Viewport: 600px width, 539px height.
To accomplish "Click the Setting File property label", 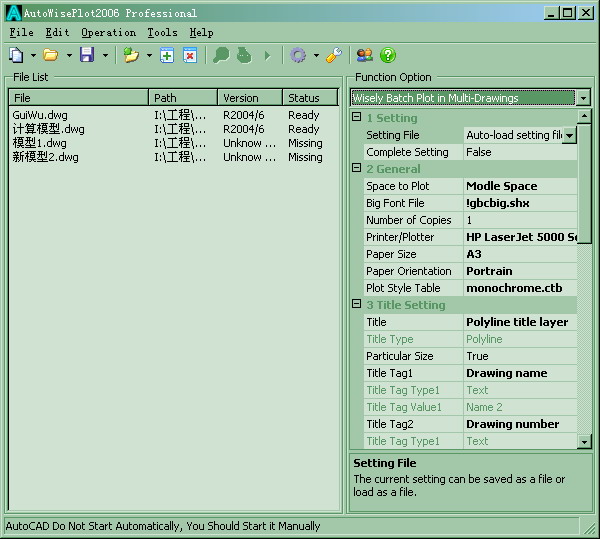I will point(393,135).
